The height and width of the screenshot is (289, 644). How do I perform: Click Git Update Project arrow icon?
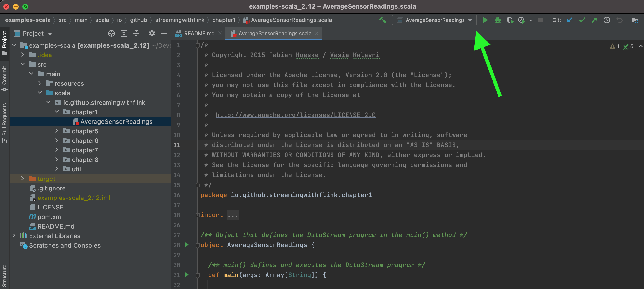[x=569, y=20]
